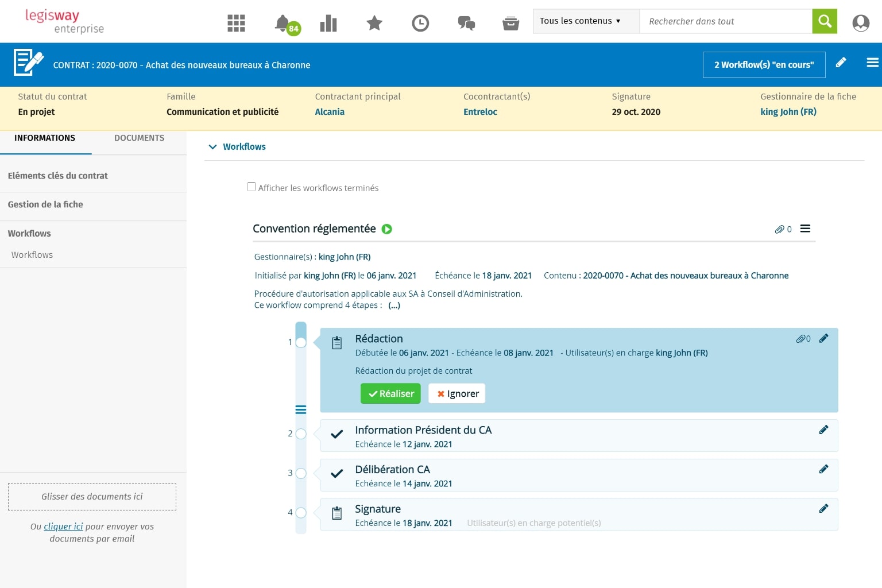Check 'Afficher les workflows terminés' checkbox
This screenshot has width=882, height=588.
point(252,187)
